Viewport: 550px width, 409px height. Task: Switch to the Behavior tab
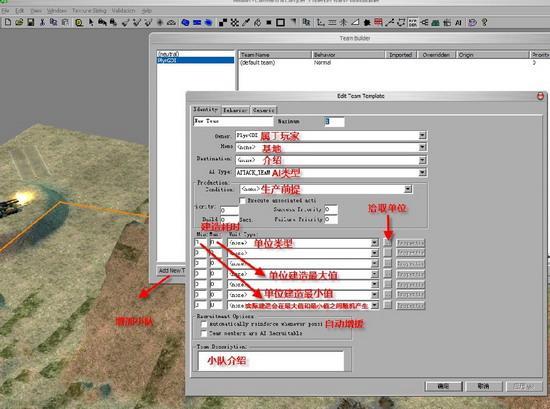click(235, 110)
